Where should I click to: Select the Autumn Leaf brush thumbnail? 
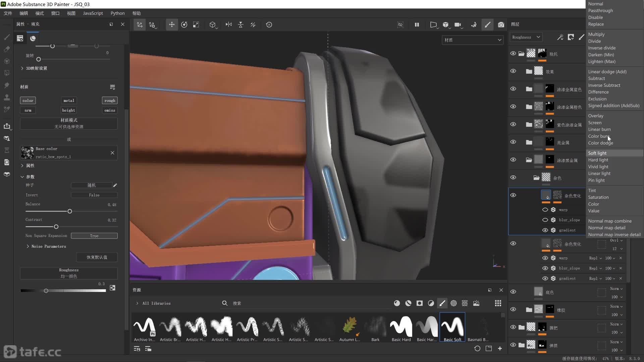pyautogui.click(x=350, y=327)
